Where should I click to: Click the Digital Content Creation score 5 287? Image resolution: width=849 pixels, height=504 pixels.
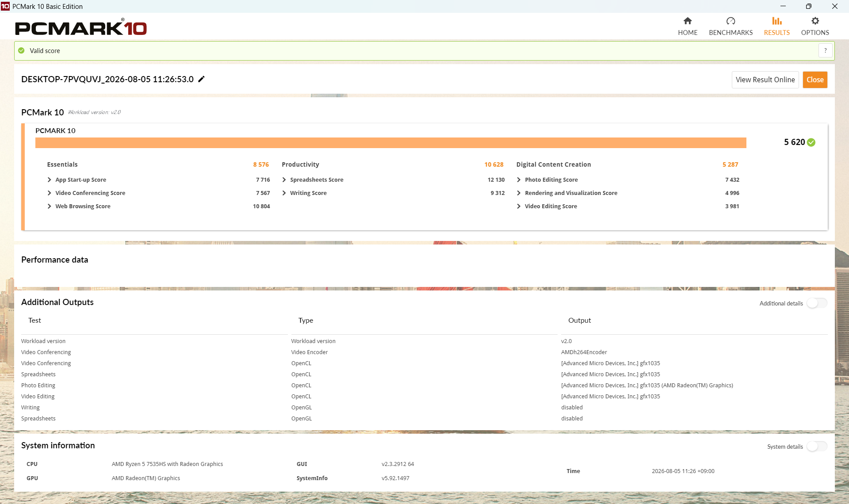tap(730, 164)
